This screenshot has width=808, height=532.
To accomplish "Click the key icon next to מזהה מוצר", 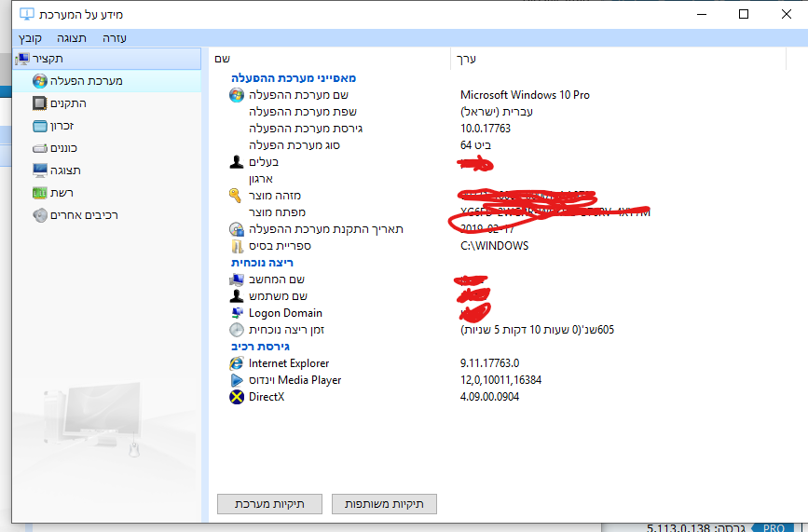I will [x=236, y=196].
